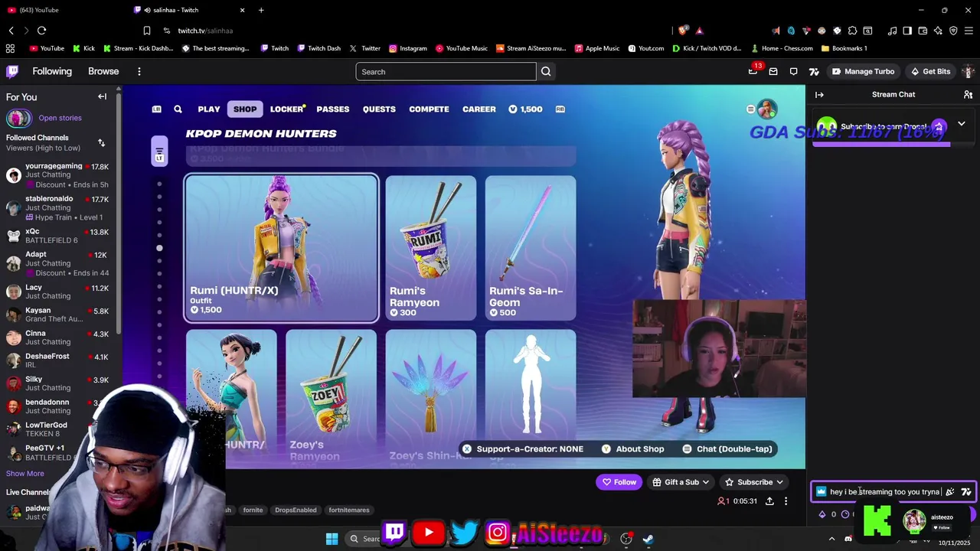Viewport: 980px width, 551px height.
Task: Open Brave Leo AI sparkle icon
Action: 938,31
